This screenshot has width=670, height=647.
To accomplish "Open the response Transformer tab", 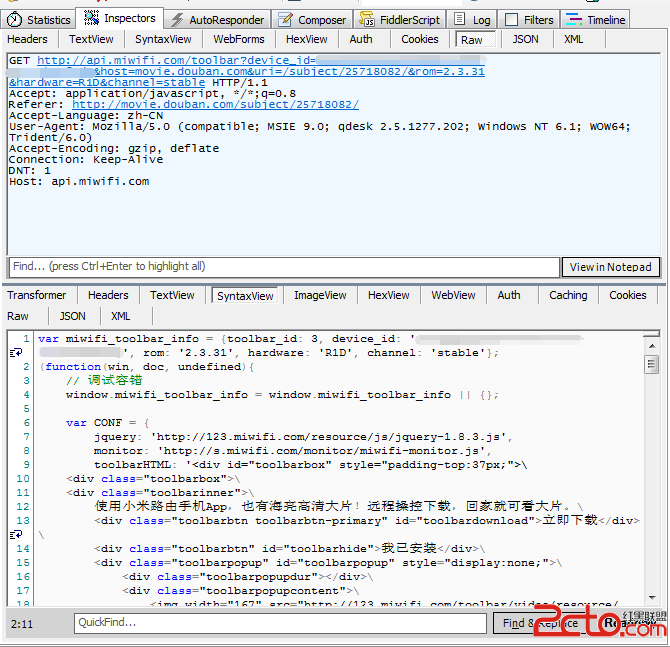I will pos(37,295).
